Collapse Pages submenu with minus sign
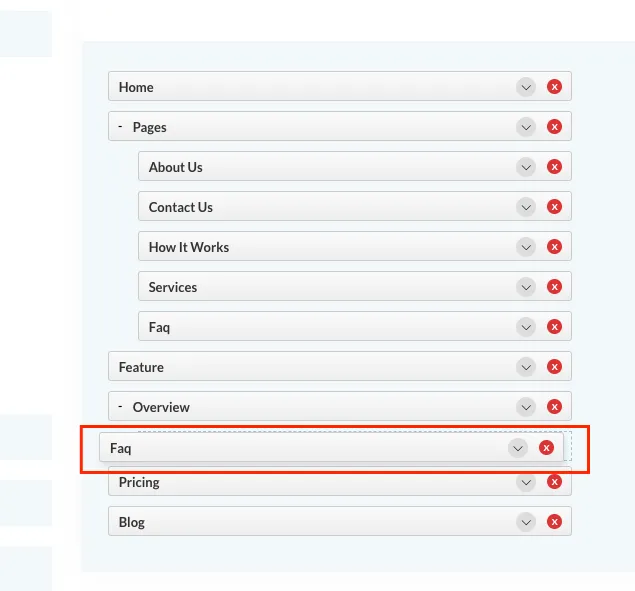The width and height of the screenshot is (635, 591). [120, 127]
